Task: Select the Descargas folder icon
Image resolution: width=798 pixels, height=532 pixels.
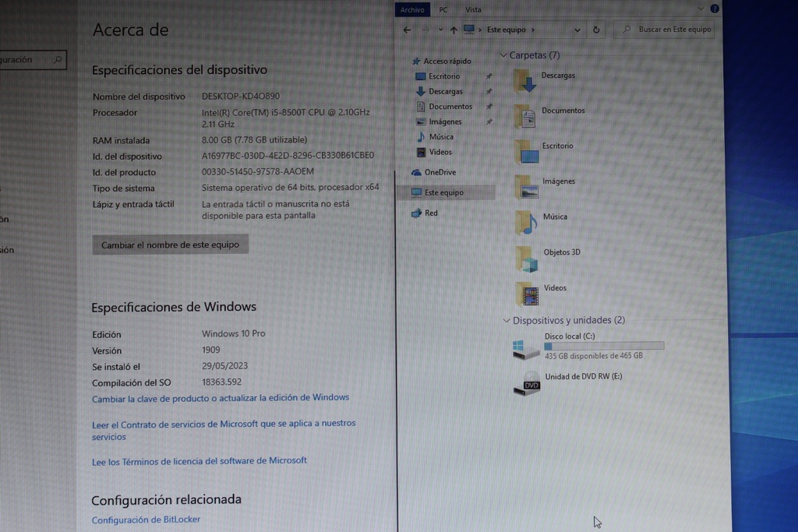Action: pos(526,81)
